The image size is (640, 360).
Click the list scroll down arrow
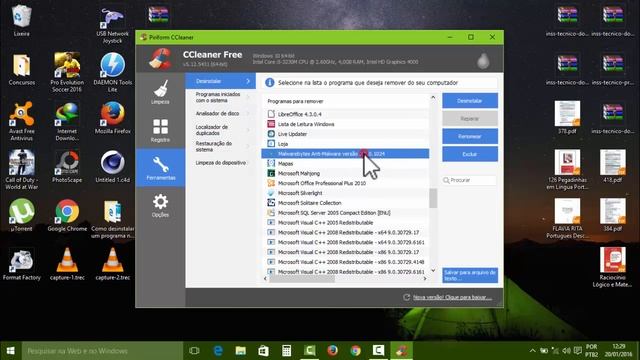(433, 271)
